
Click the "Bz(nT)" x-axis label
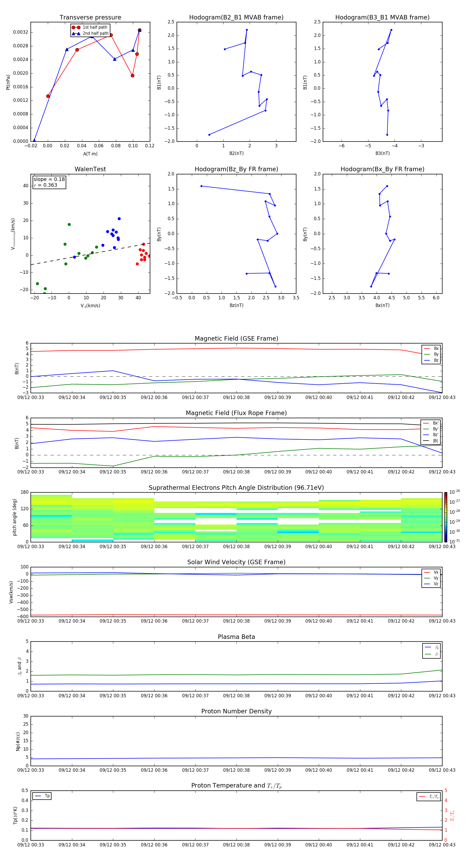tap(236, 305)
